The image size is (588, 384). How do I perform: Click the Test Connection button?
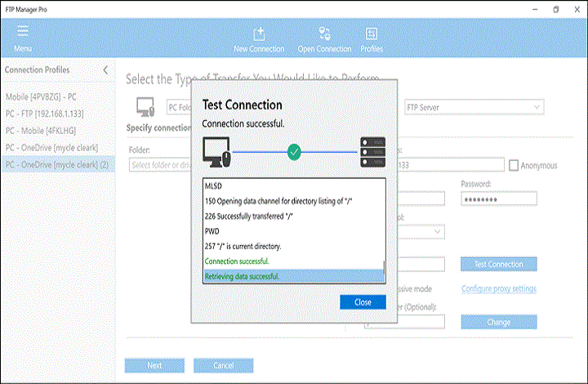(498, 264)
